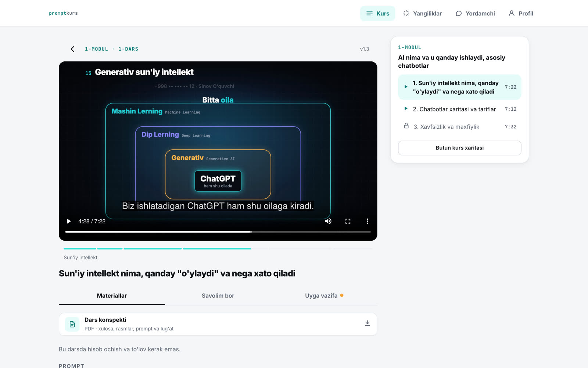Screen dimensions: 588x368
Task: Open the Dars konspekti material card
Action: [x=218, y=324]
